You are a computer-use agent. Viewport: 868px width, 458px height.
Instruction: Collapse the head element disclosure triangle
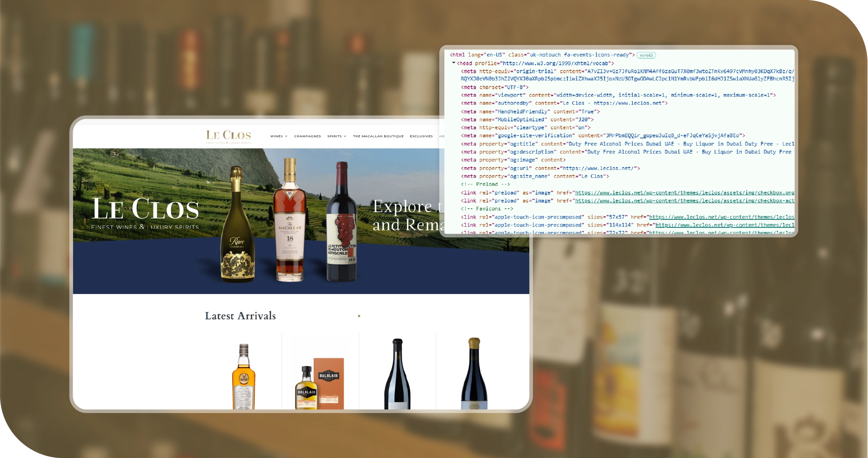453,63
